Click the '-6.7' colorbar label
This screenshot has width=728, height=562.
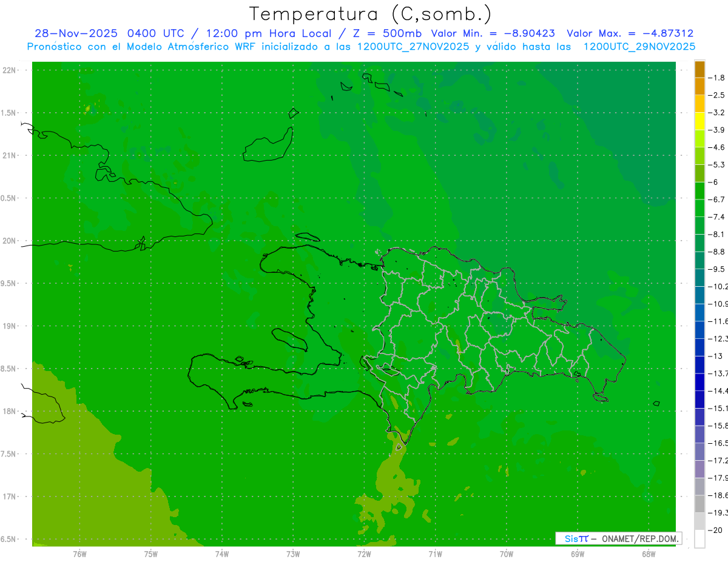coord(716,199)
